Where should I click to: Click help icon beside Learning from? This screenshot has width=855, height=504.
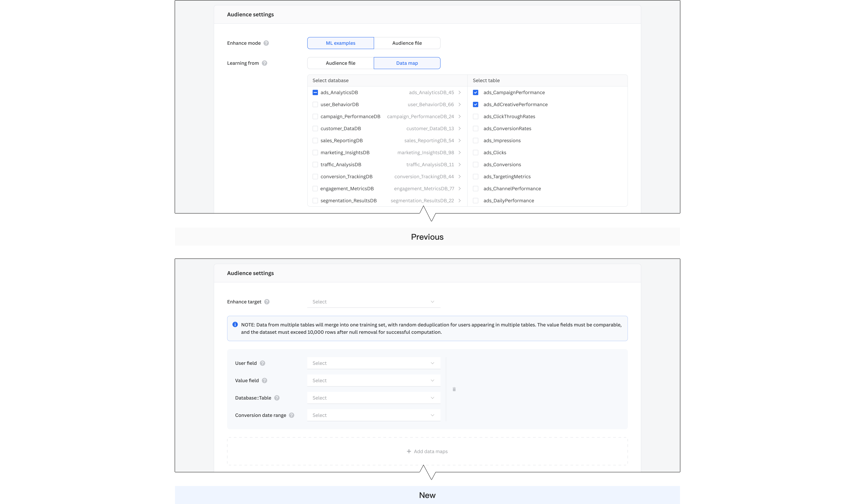[x=264, y=63]
